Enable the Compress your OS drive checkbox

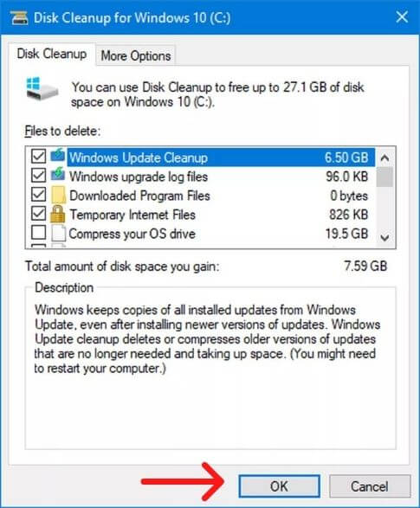point(38,233)
